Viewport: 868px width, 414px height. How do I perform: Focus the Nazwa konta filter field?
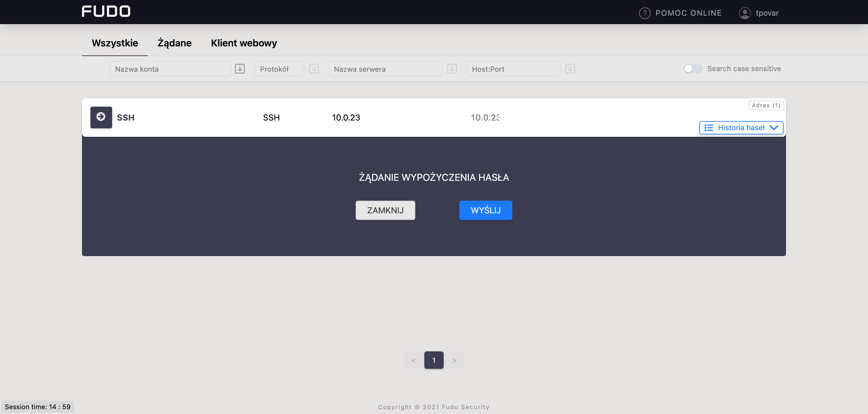click(x=170, y=69)
